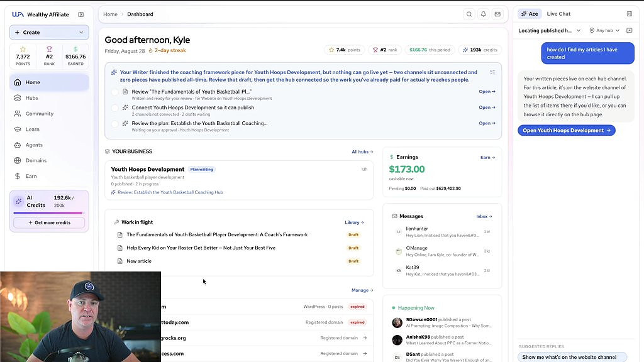This screenshot has width=644, height=362.
Task: Click the AI Credits usage progress bar
Action: (49, 213)
